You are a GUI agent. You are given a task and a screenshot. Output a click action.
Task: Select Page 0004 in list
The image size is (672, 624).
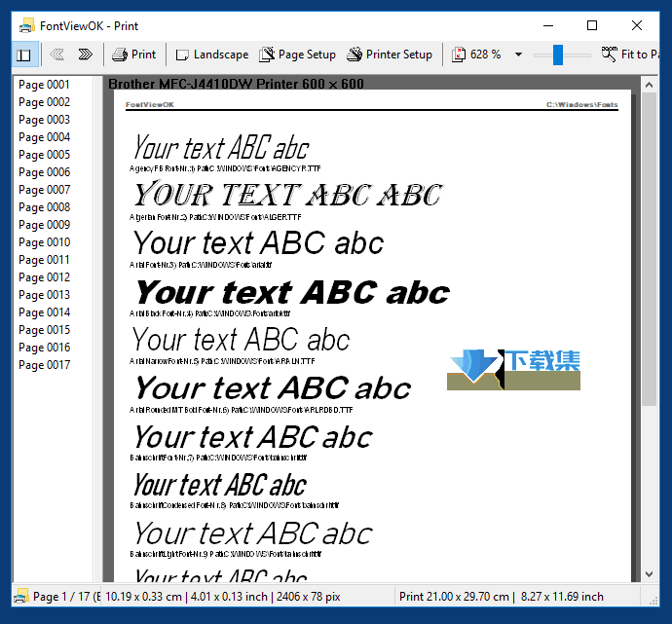[x=44, y=137]
